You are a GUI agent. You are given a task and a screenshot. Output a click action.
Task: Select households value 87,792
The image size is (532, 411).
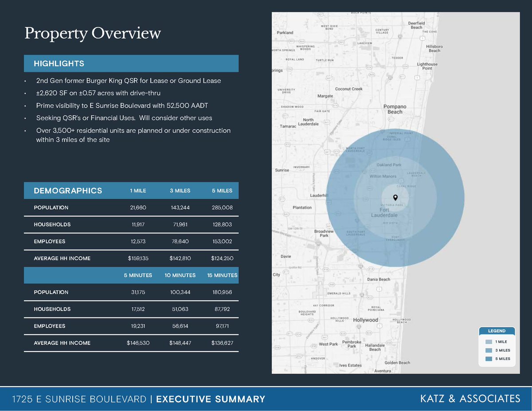tap(222, 309)
